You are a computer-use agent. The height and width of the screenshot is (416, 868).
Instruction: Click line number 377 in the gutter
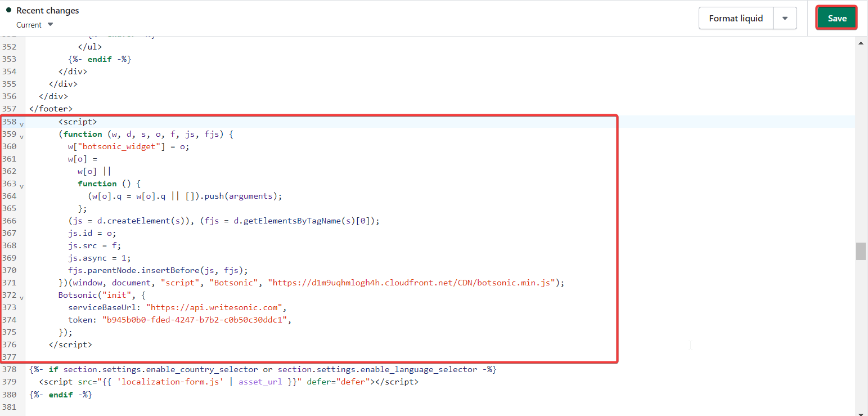(9, 357)
